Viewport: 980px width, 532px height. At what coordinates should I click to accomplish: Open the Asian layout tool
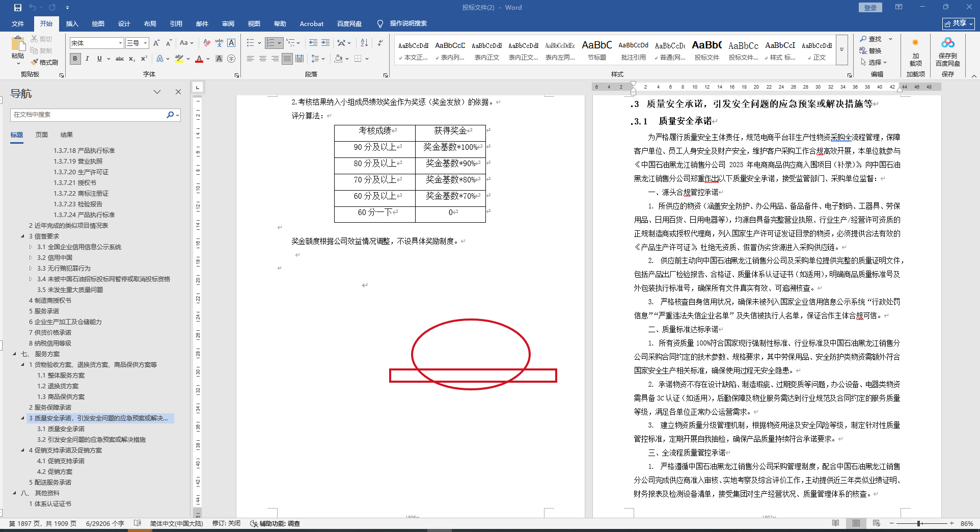click(341, 43)
